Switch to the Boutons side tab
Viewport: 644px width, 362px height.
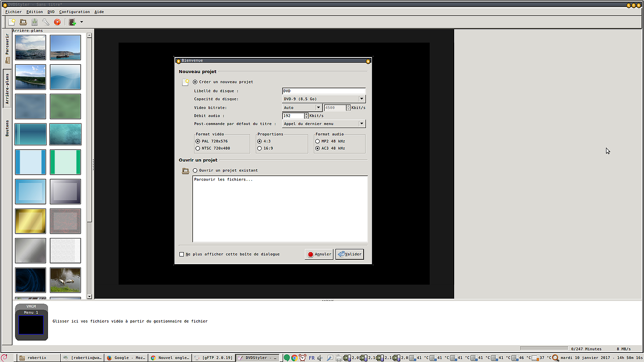click(7, 128)
